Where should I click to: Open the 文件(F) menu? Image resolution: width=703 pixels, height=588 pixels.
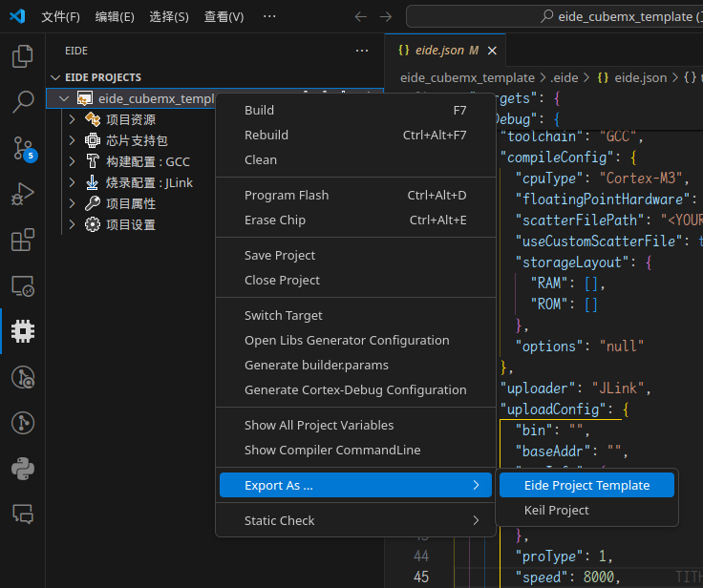pyautogui.click(x=60, y=17)
